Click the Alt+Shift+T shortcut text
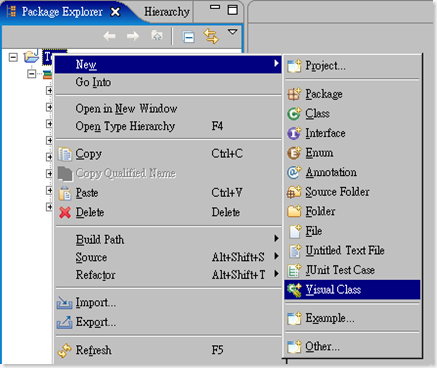The height and width of the screenshot is (368, 437). coord(239,275)
